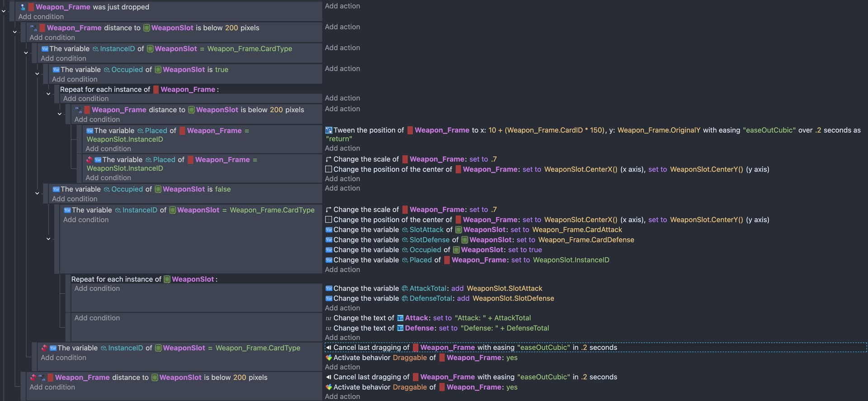The width and height of the screenshot is (868, 401).
Task: Collapse the 'Weapon_Frame was just dropped' event
Action: point(4,11)
